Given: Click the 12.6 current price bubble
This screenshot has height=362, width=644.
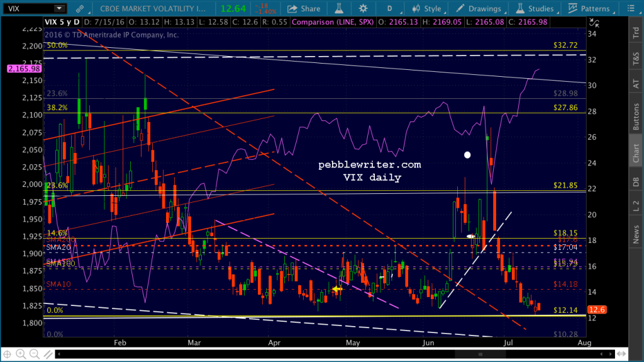Looking at the screenshot, I should click(597, 310).
